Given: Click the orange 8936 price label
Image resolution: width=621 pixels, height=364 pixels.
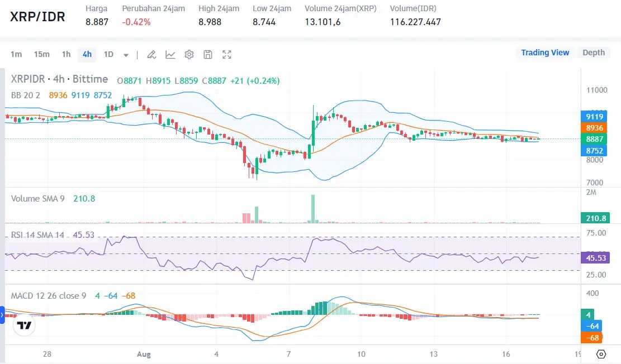Looking at the screenshot, I should click(594, 128).
